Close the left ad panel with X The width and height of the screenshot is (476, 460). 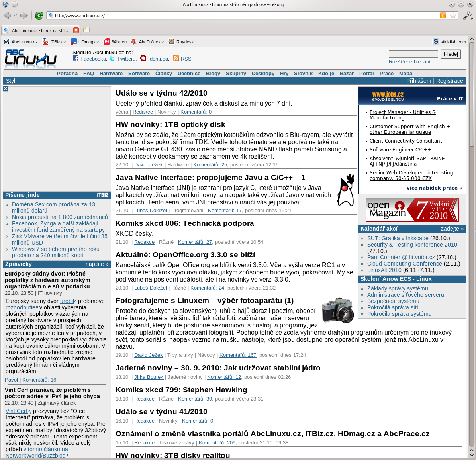6,89
